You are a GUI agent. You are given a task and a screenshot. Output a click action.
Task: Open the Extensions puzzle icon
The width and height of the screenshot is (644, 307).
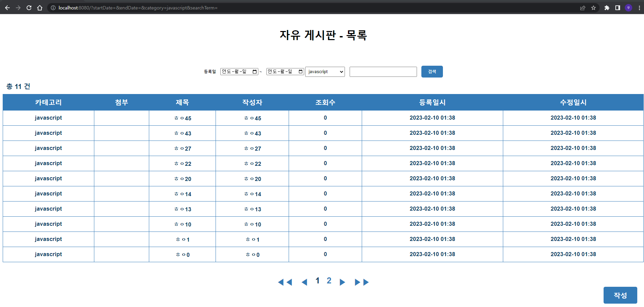click(x=607, y=8)
